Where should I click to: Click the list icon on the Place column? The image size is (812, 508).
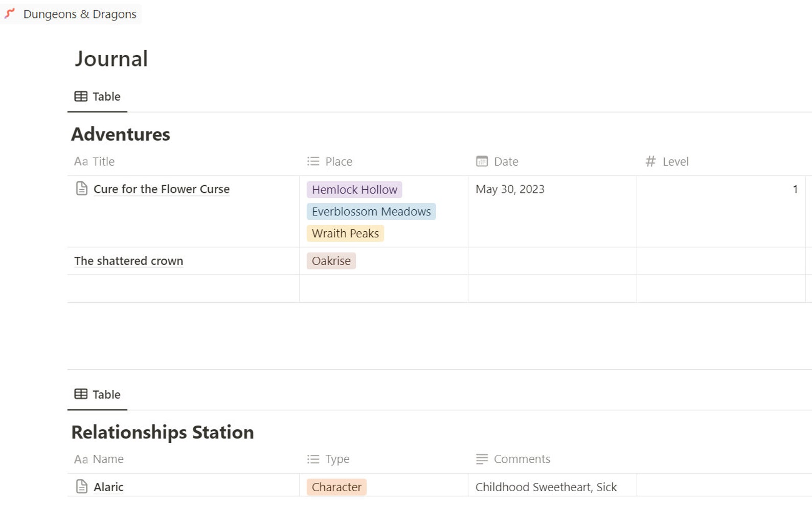[x=313, y=161]
